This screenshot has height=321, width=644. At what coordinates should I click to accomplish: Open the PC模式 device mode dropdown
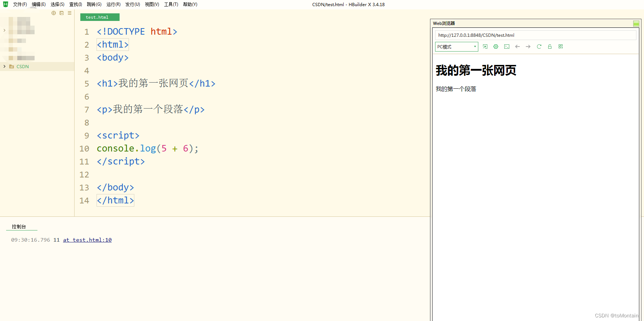457,47
